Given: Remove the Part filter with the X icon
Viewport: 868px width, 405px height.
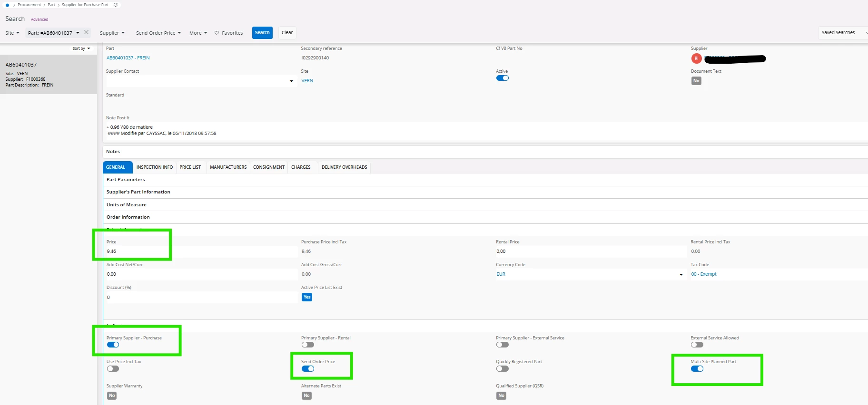Looking at the screenshot, I should point(86,32).
